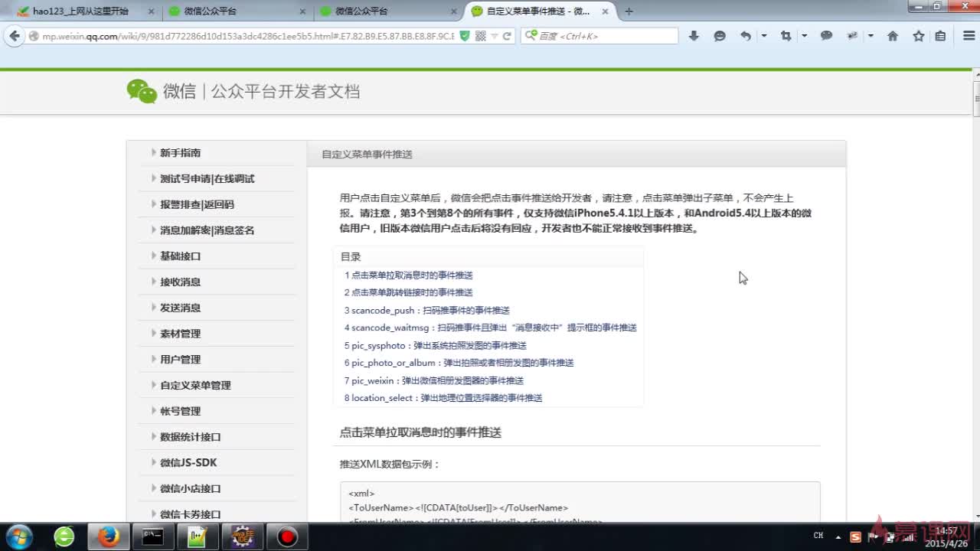Click the speech bubble toolbar icon
This screenshot has height=551, width=980.
click(x=826, y=36)
